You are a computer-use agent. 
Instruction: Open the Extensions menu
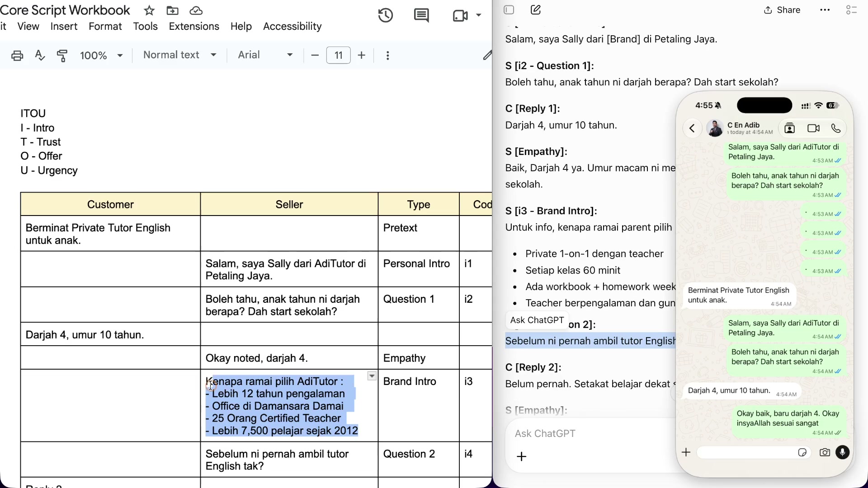coord(194,26)
